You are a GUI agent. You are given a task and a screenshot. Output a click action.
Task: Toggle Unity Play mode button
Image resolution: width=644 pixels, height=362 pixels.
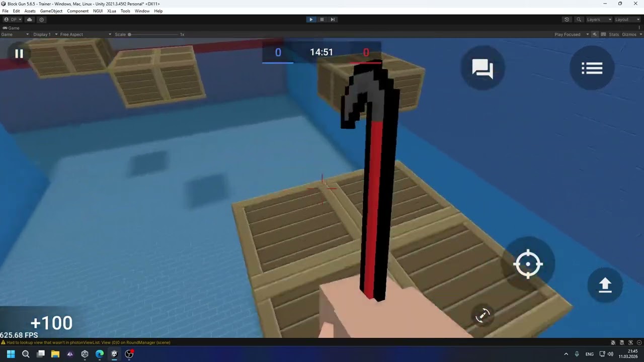point(311,20)
